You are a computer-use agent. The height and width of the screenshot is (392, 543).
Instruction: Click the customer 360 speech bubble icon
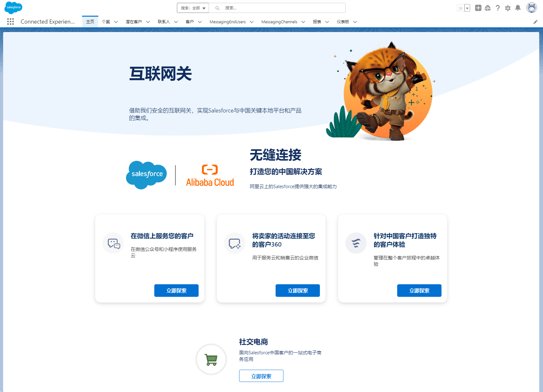coord(235,243)
